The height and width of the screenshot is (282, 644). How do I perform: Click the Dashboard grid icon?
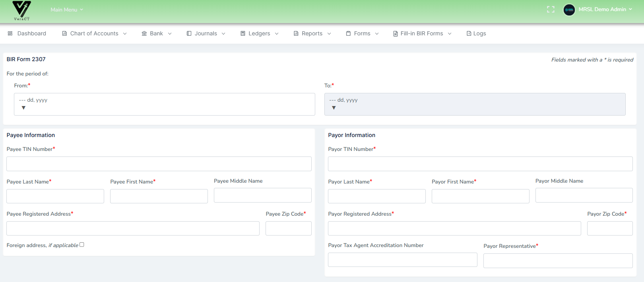tap(10, 33)
